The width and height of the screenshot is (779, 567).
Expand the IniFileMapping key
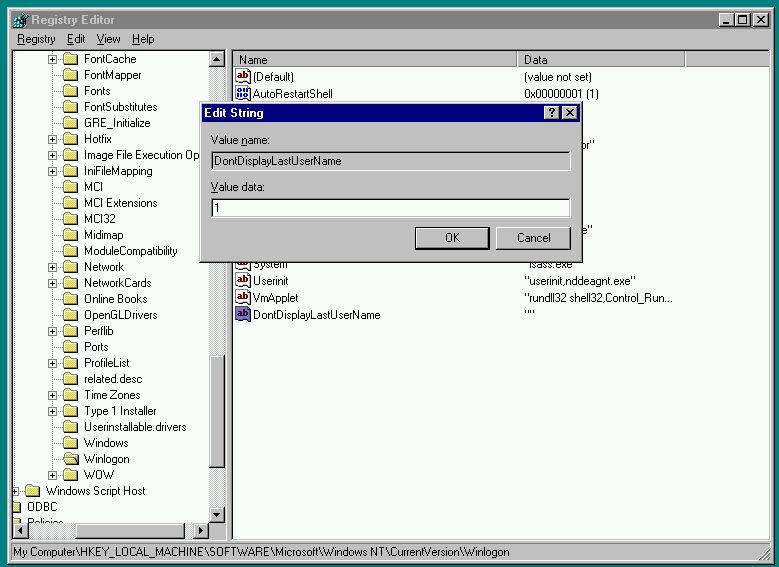coord(52,171)
